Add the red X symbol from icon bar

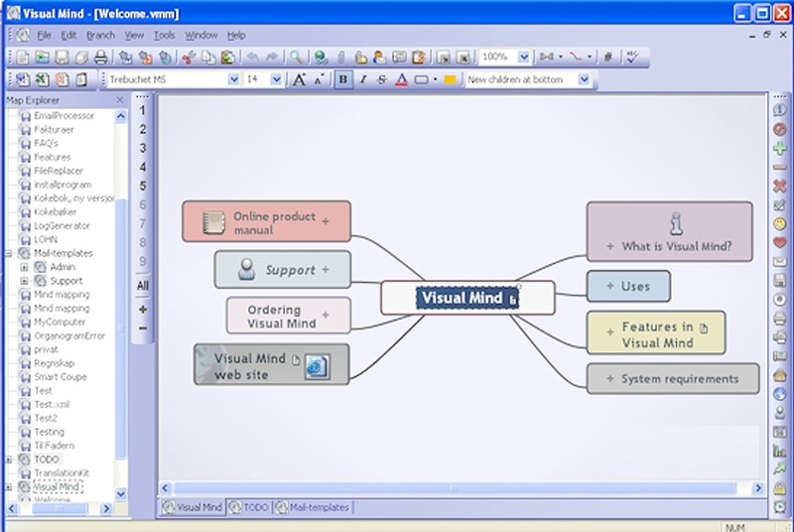point(780,186)
